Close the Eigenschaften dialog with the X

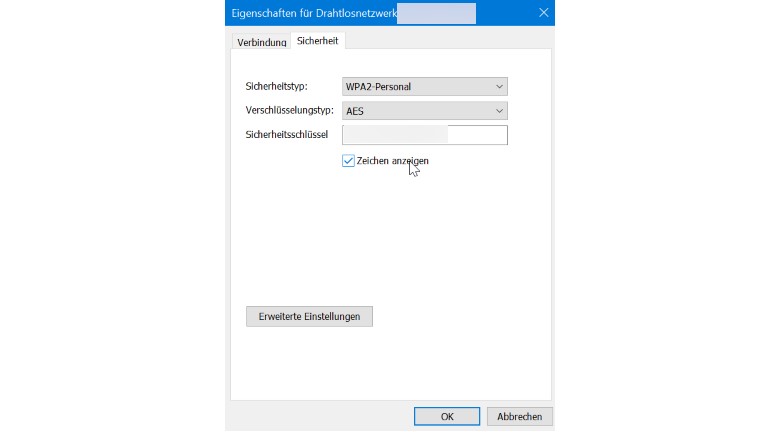pos(543,12)
